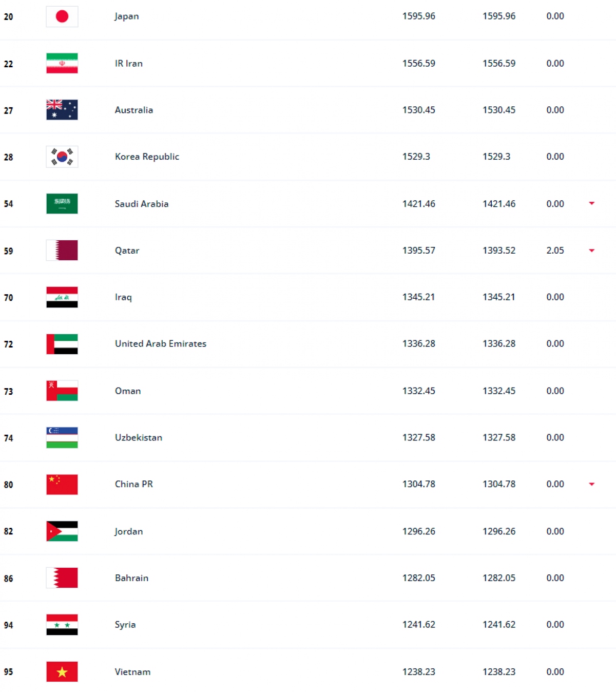
Task: Select the Qatar flag icon
Action: pyautogui.click(x=62, y=251)
